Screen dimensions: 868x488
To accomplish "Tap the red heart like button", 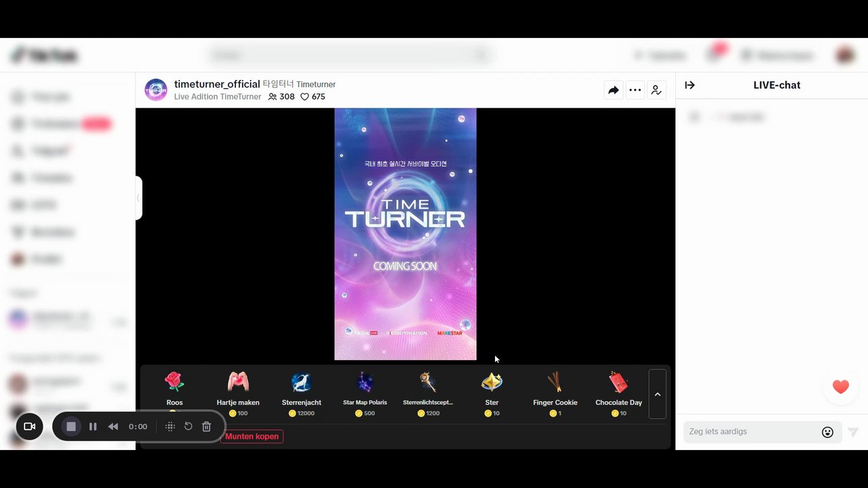I will point(841,387).
